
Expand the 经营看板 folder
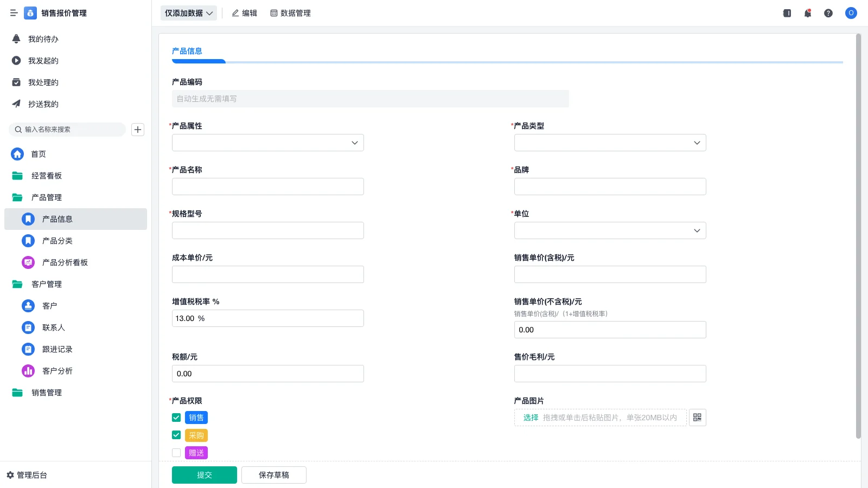[75, 176]
